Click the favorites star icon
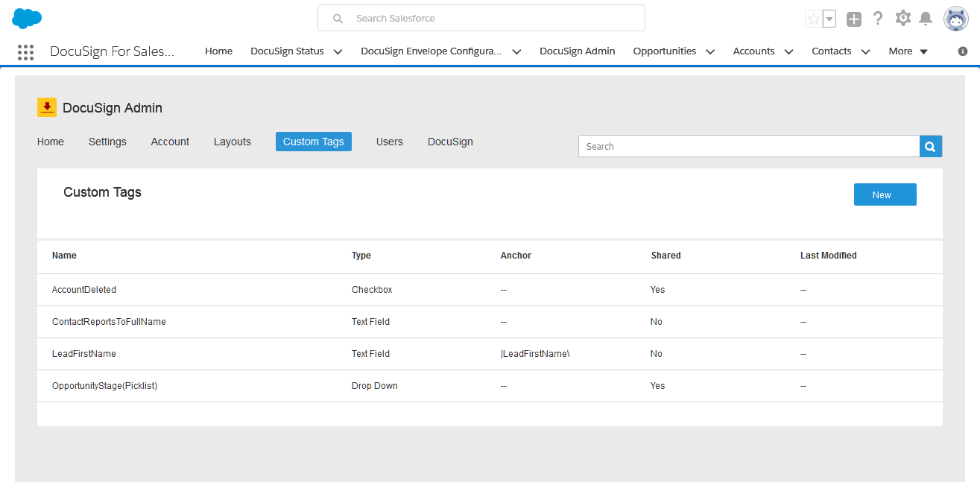This screenshot has height=494, width=980. point(813,19)
